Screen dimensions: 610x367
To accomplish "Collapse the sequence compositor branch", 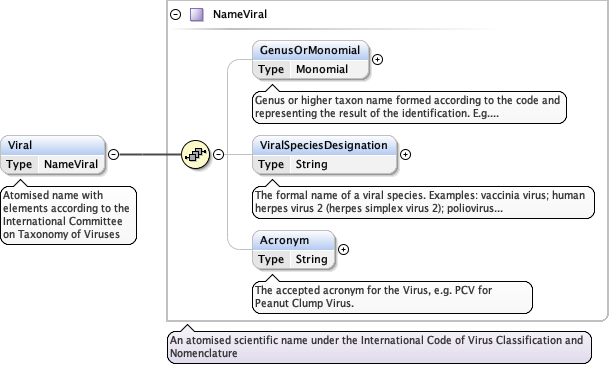I will 219,155.
